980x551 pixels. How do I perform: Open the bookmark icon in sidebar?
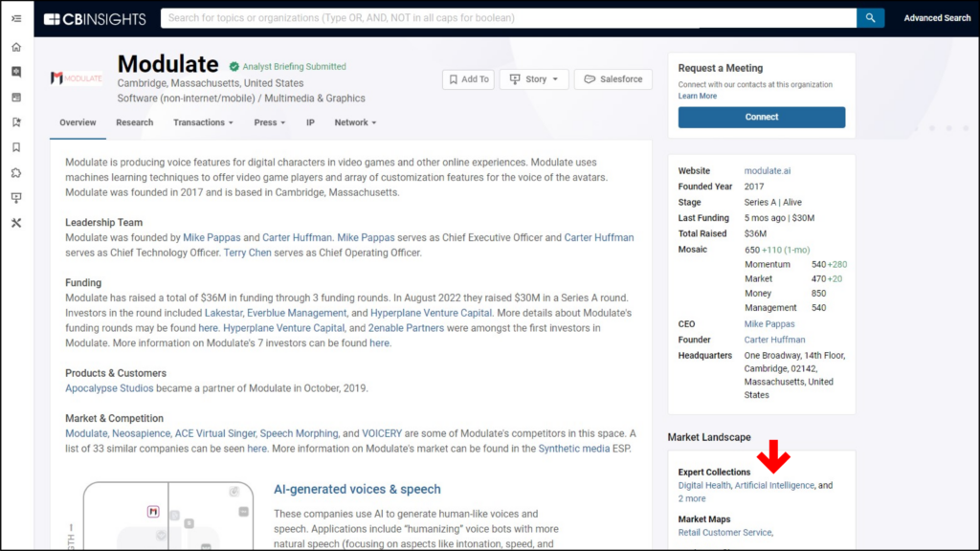(16, 147)
